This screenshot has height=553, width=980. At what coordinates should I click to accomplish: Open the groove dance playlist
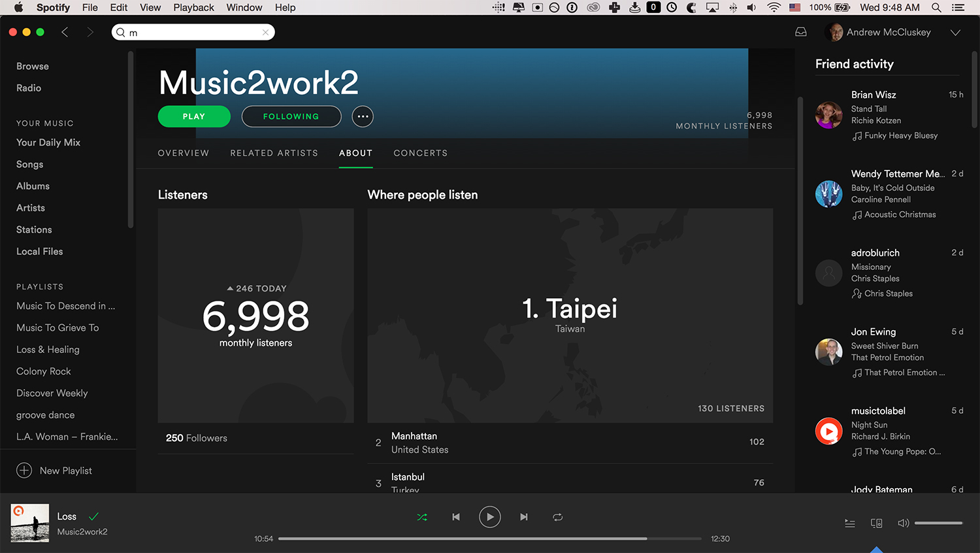pyautogui.click(x=46, y=415)
